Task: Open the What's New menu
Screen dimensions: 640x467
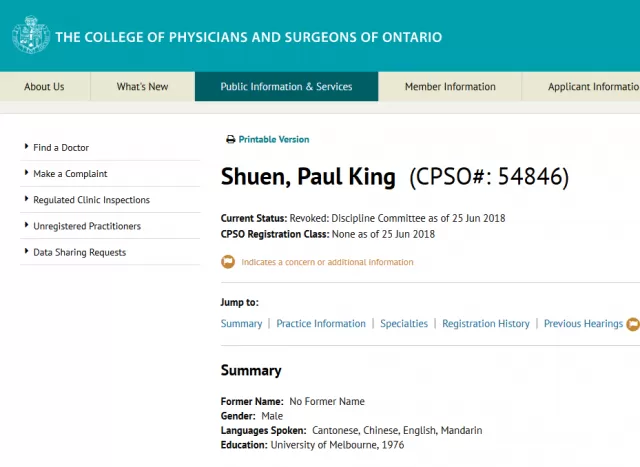Action: (x=142, y=87)
